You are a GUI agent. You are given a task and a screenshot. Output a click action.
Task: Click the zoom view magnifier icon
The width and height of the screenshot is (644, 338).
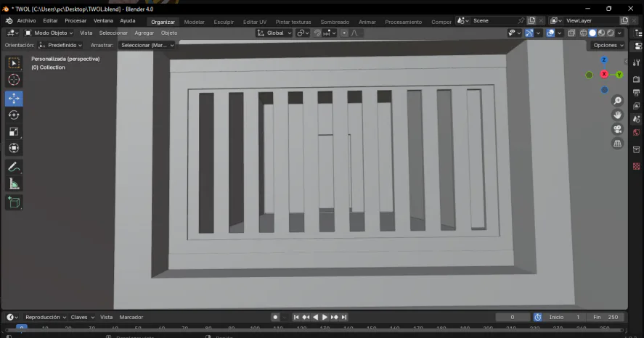click(617, 101)
